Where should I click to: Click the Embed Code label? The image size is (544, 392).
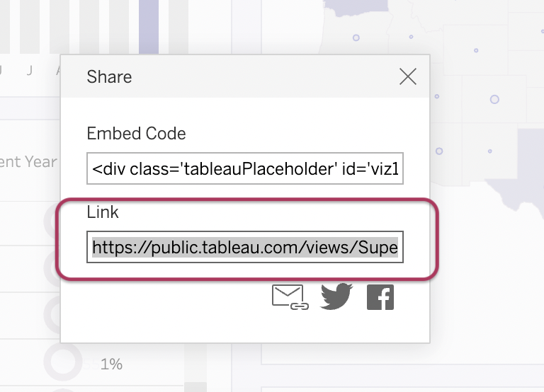tap(136, 134)
